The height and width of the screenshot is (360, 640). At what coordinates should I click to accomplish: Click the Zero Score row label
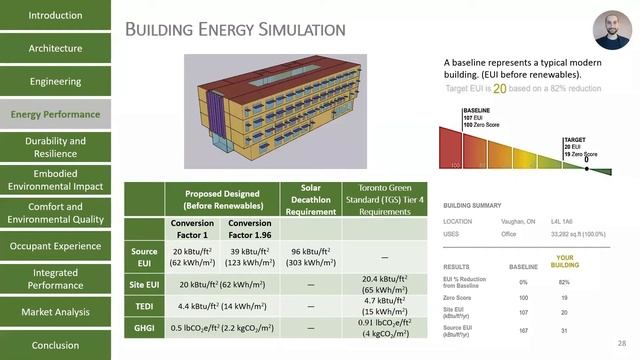[x=457, y=298]
